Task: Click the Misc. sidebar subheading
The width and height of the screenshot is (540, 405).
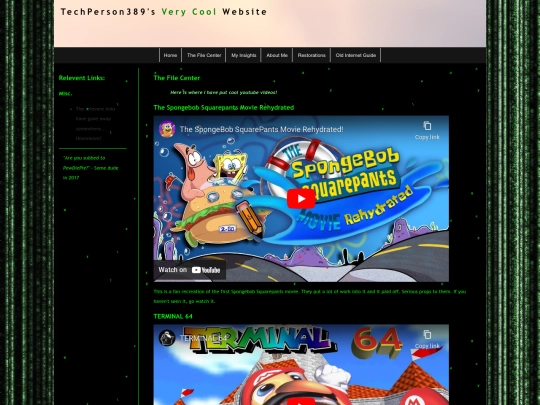Action: tap(65, 93)
